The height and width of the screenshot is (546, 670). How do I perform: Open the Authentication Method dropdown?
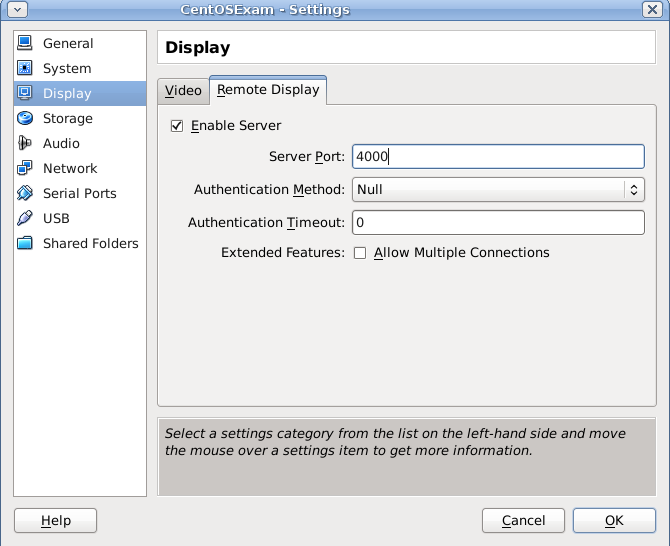(x=497, y=189)
